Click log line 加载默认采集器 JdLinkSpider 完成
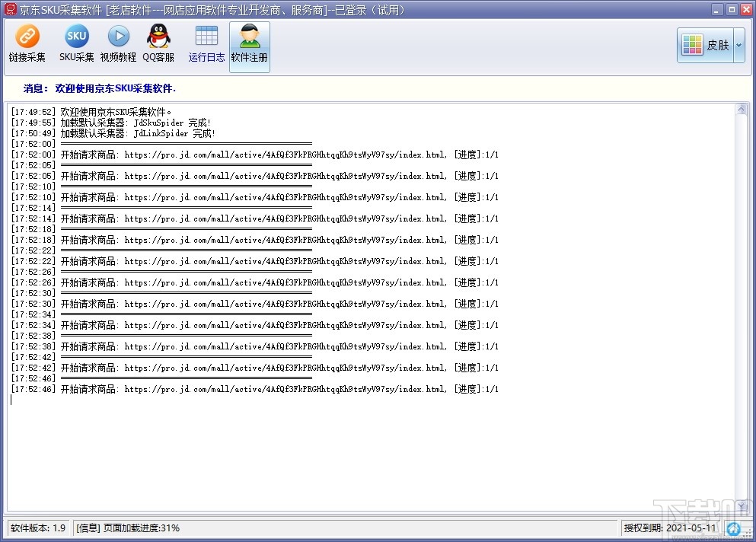756x542 pixels. tap(113, 133)
